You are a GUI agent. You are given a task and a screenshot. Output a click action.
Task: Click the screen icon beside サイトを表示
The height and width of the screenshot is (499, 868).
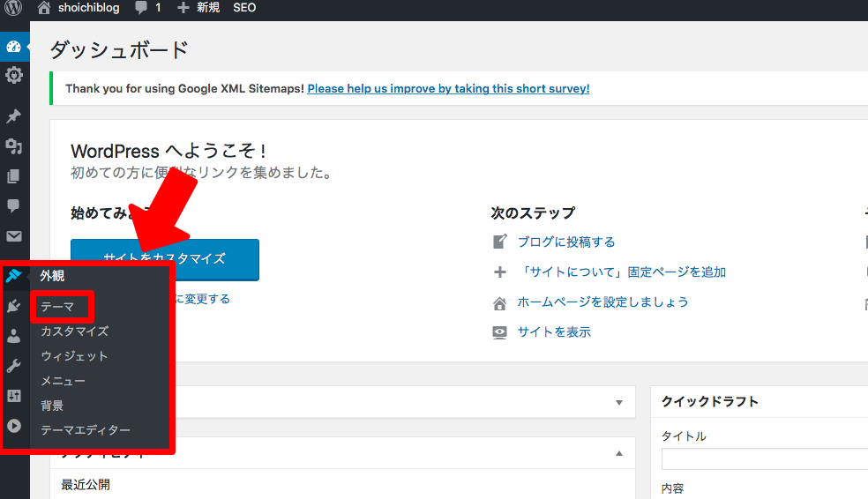tap(500, 331)
